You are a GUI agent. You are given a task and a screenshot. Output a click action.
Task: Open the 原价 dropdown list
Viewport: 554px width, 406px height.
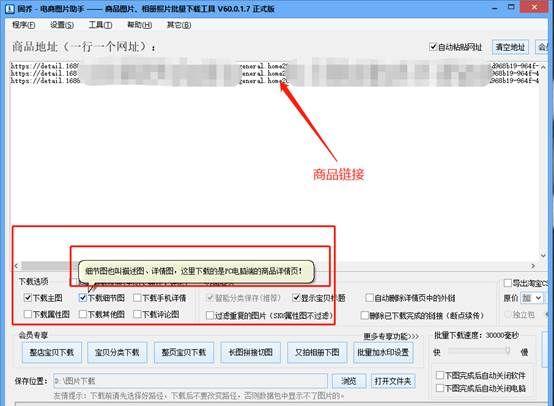532,298
